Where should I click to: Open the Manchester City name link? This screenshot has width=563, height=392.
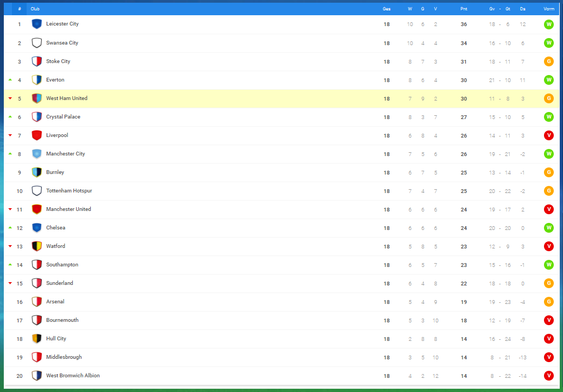click(x=66, y=154)
